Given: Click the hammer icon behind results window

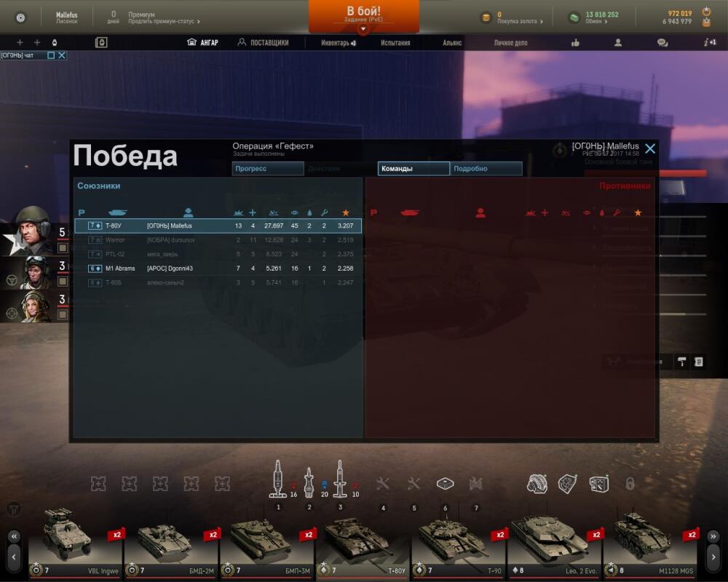Looking at the screenshot, I should tap(681, 362).
